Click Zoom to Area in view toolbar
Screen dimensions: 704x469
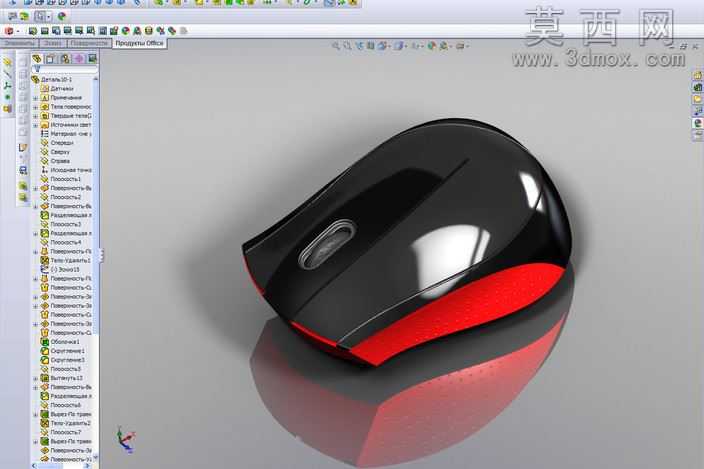tap(348, 46)
